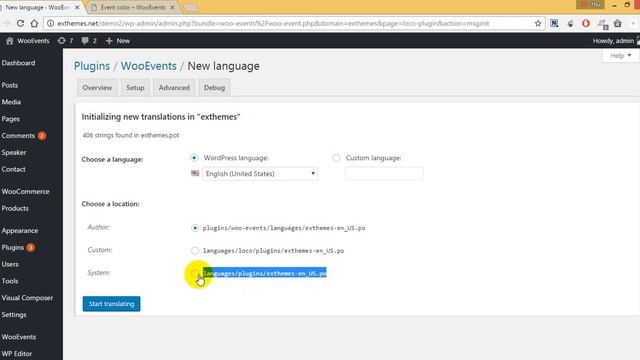640x360 pixels.
Task: Open the Overview tab
Action: 97,88
